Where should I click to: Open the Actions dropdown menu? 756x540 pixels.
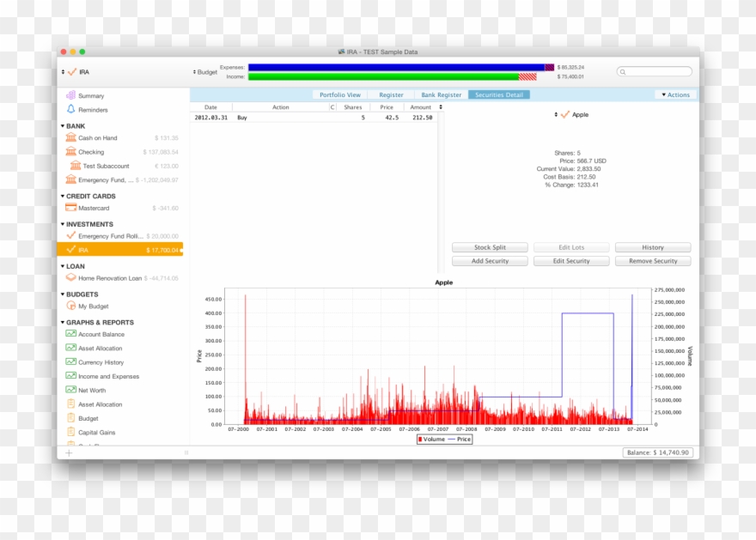[675, 94]
